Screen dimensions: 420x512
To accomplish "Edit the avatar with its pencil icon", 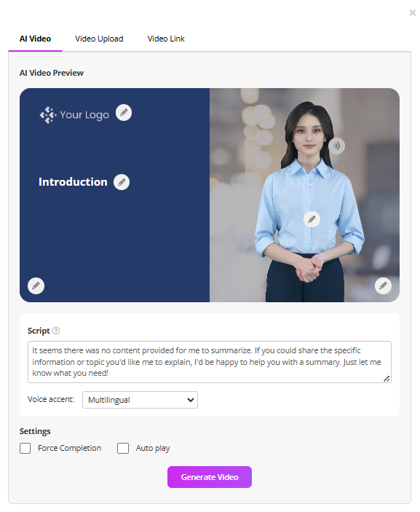I will click(x=312, y=218).
